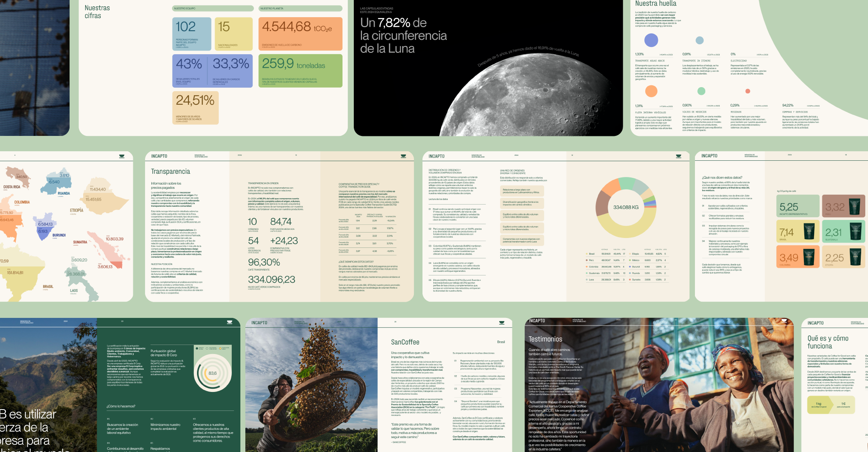
Task: Click the '96,30%' transparent coffee figure
Action: pyautogui.click(x=264, y=262)
